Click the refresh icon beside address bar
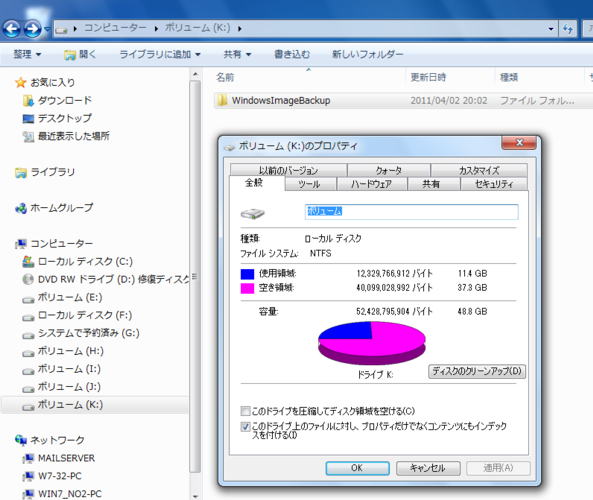 click(x=568, y=29)
